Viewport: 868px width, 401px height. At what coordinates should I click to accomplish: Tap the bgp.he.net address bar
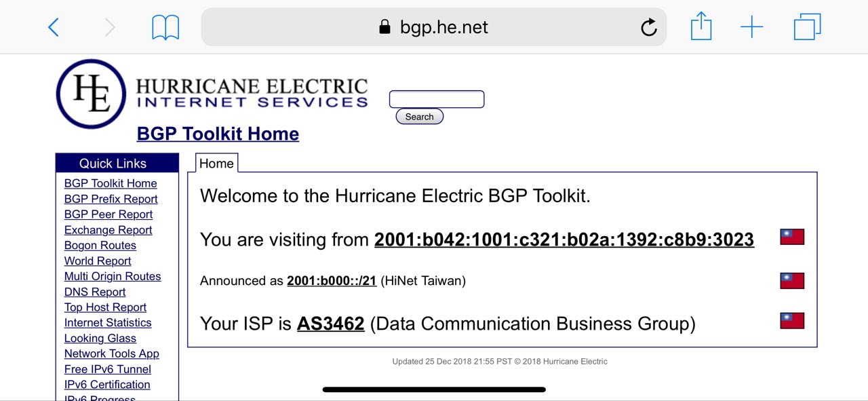[x=434, y=27]
